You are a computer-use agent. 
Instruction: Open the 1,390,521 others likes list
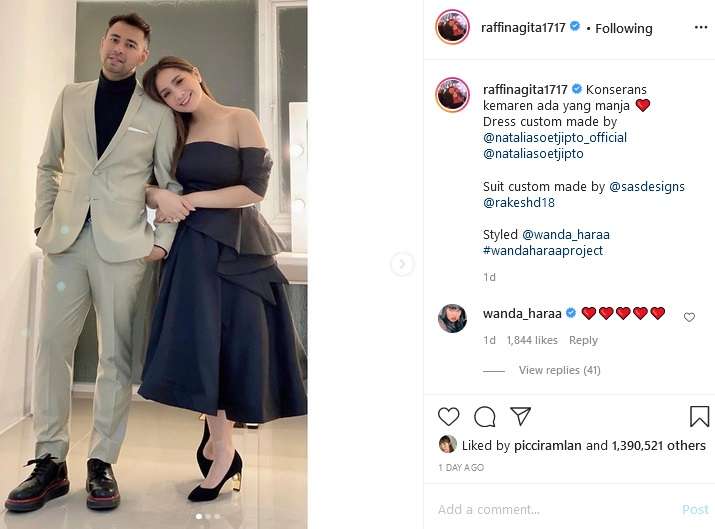pos(659,445)
